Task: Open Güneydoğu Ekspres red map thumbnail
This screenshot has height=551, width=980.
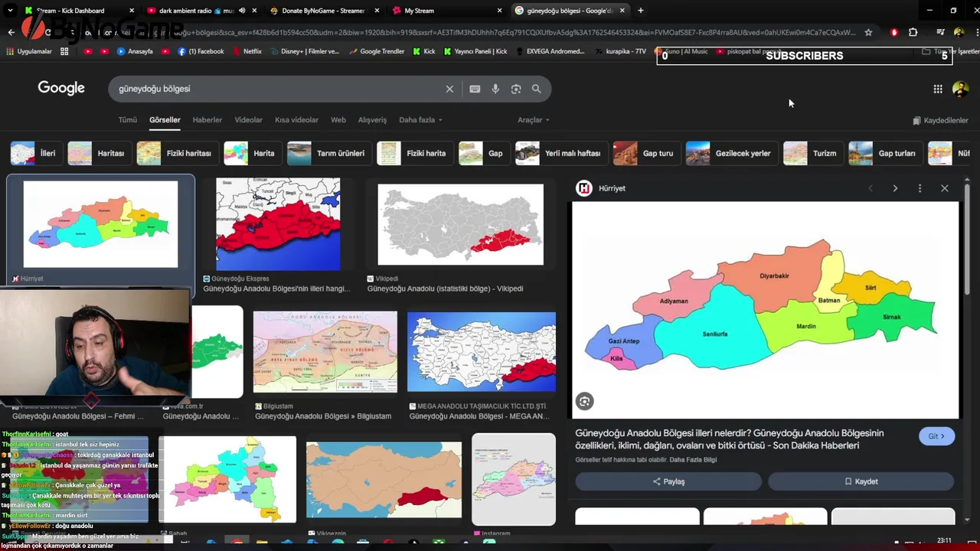Action: point(278,224)
